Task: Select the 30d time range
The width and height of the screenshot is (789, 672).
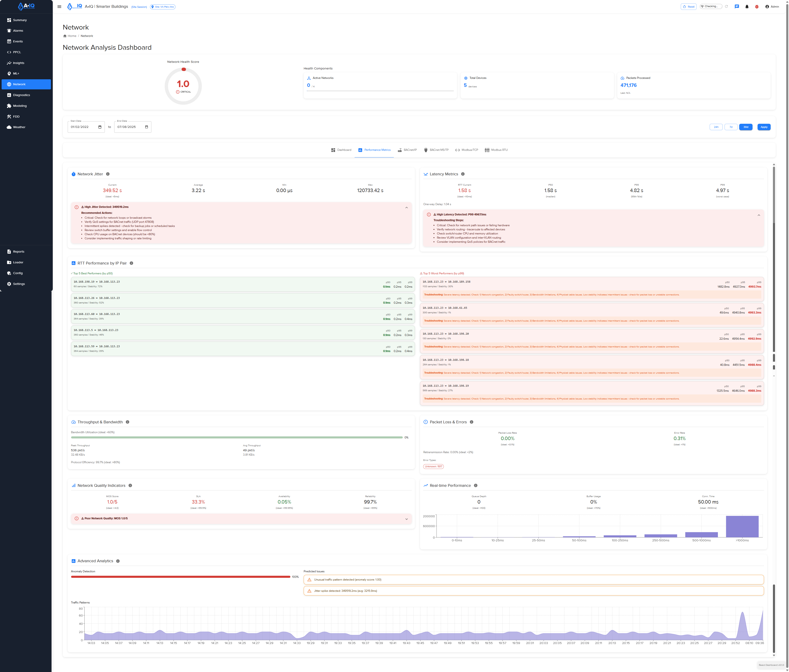Action: [746, 127]
